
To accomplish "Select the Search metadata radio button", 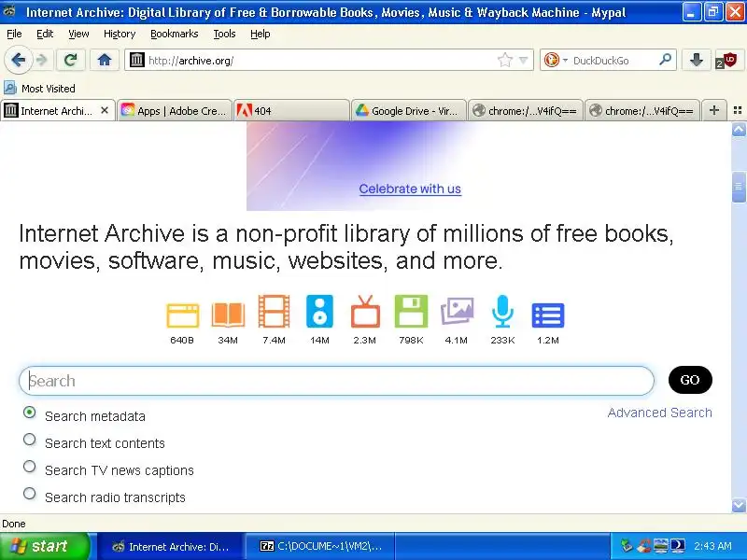I will (30, 413).
